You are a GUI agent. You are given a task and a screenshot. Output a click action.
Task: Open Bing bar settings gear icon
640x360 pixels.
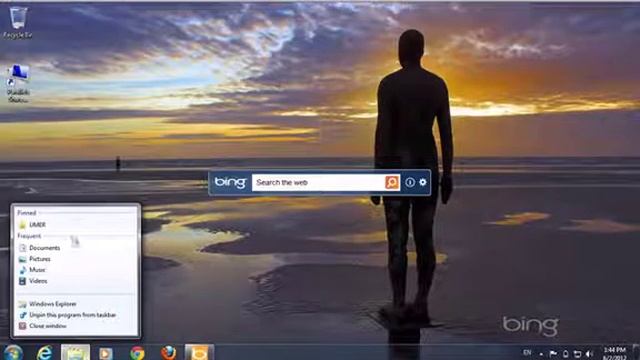423,182
